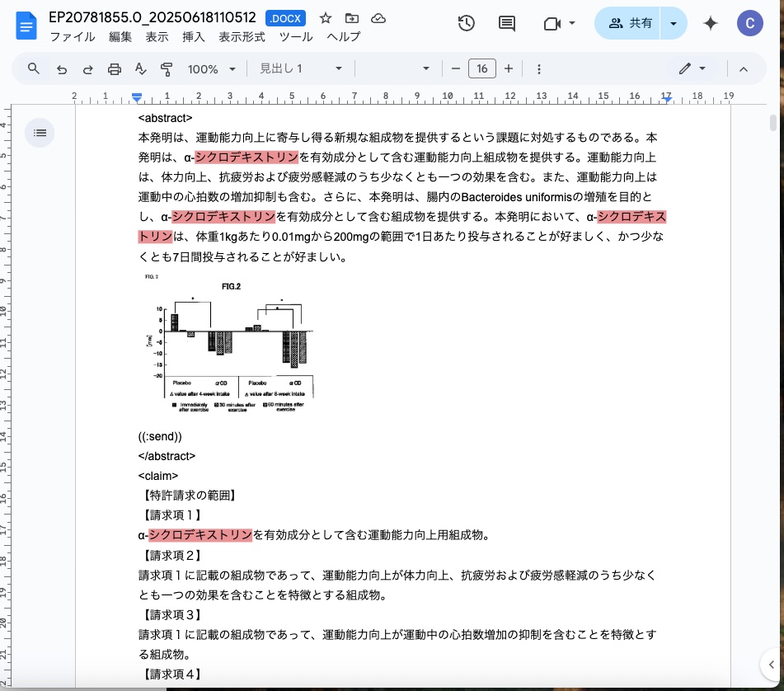The width and height of the screenshot is (784, 691).
Task: Star the document with the star icon
Action: click(326, 18)
